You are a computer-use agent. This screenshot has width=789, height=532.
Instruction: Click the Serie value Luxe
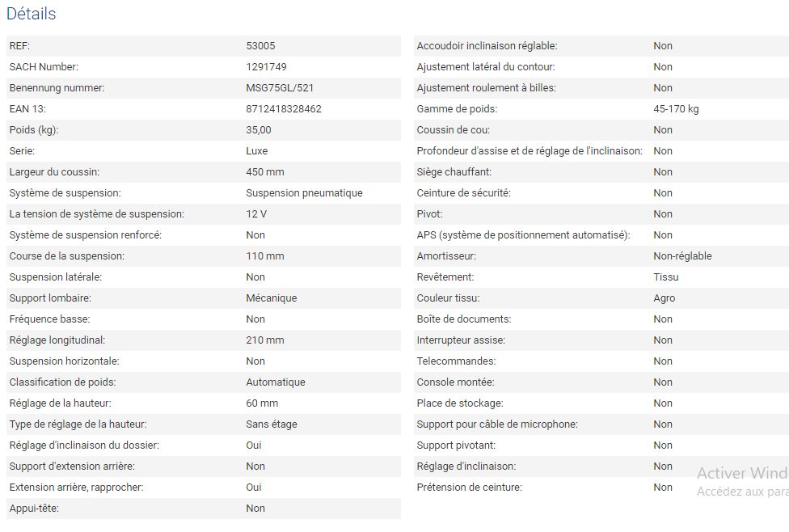point(256,151)
